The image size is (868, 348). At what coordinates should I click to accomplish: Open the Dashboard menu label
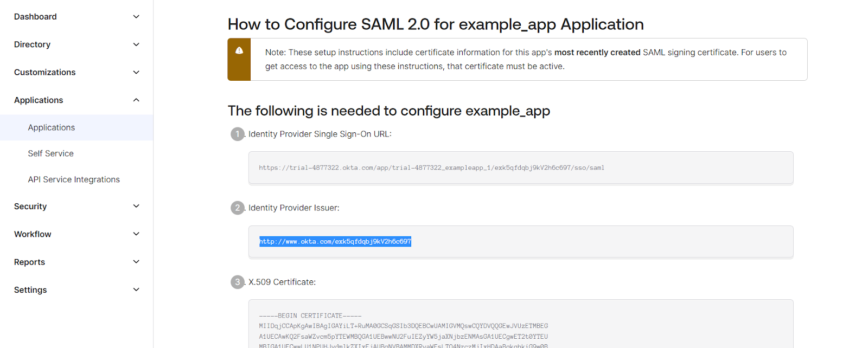pos(35,17)
